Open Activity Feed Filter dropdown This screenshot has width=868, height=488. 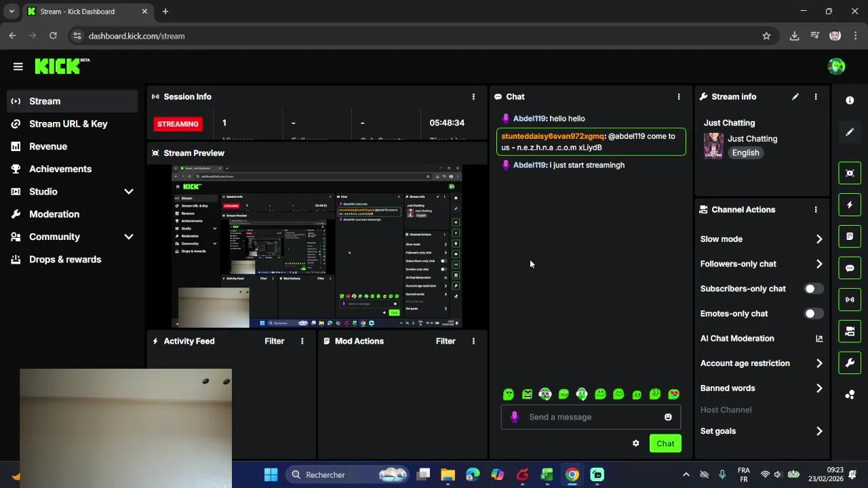click(x=274, y=341)
